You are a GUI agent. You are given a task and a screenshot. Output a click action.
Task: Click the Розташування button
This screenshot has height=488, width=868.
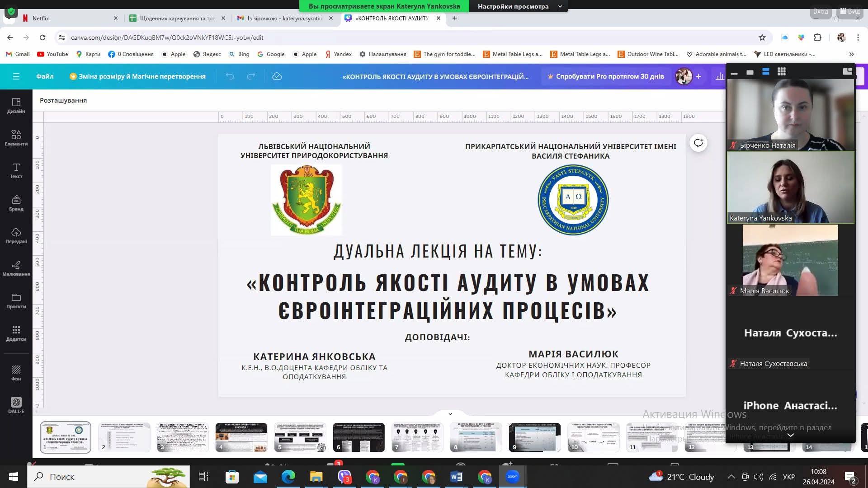[x=63, y=100]
